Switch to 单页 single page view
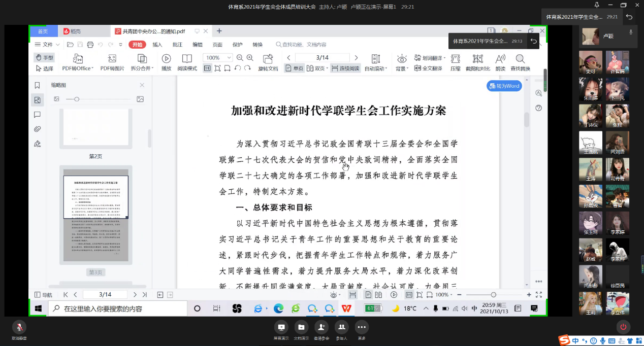 click(x=294, y=68)
